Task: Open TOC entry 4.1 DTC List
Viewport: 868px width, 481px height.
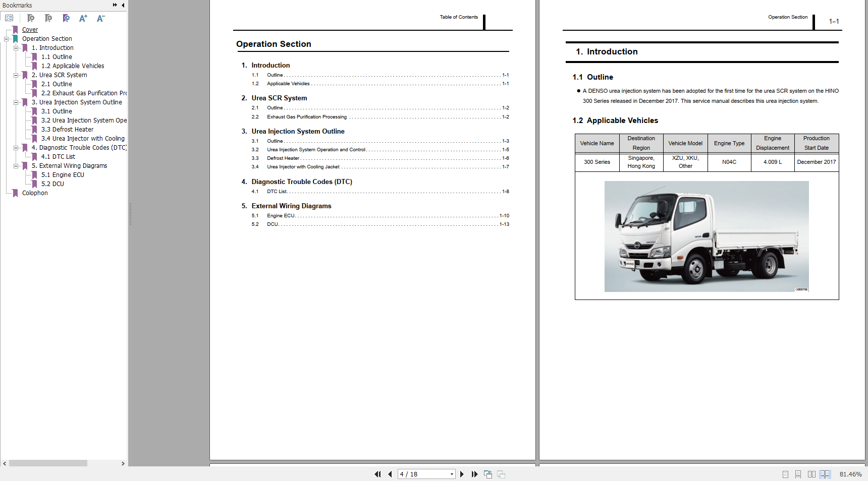Action: pos(380,192)
